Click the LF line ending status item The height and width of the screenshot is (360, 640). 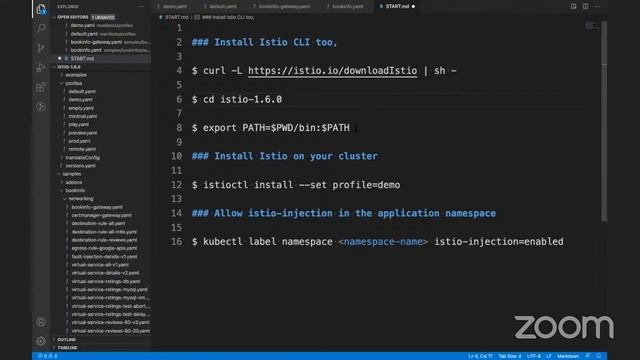click(549, 356)
